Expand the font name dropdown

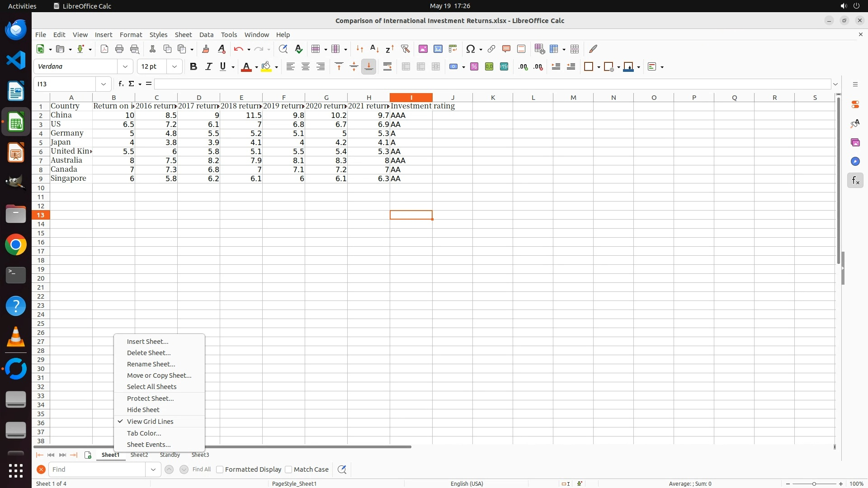point(125,67)
